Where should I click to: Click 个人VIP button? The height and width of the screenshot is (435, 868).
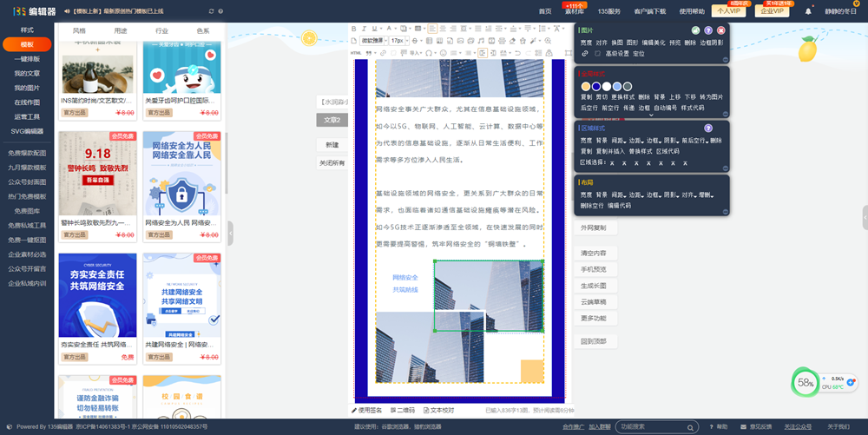(x=728, y=10)
